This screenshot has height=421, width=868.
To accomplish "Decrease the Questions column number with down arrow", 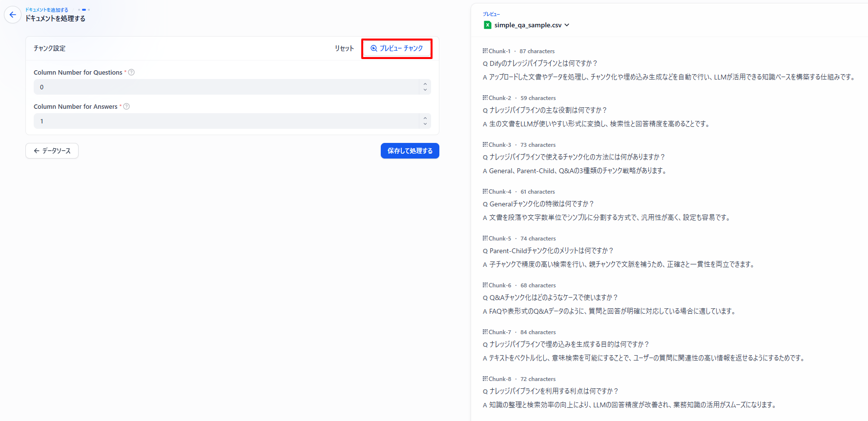I will tap(425, 90).
